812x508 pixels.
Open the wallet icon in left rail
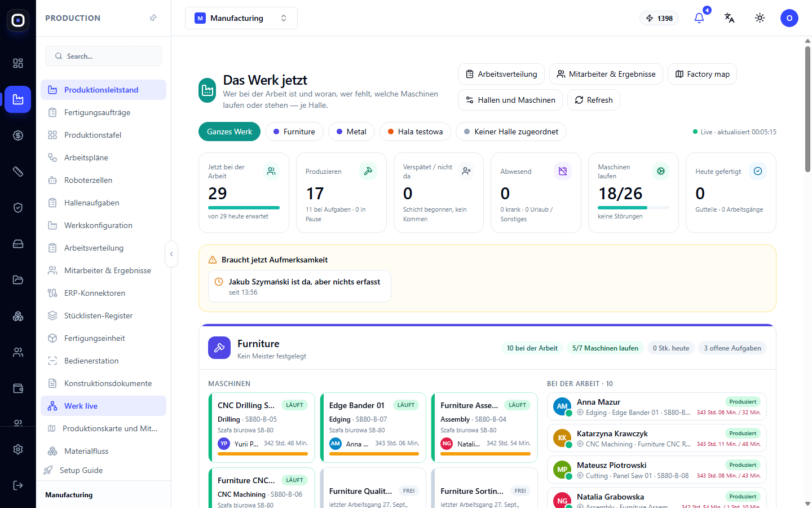click(x=18, y=388)
